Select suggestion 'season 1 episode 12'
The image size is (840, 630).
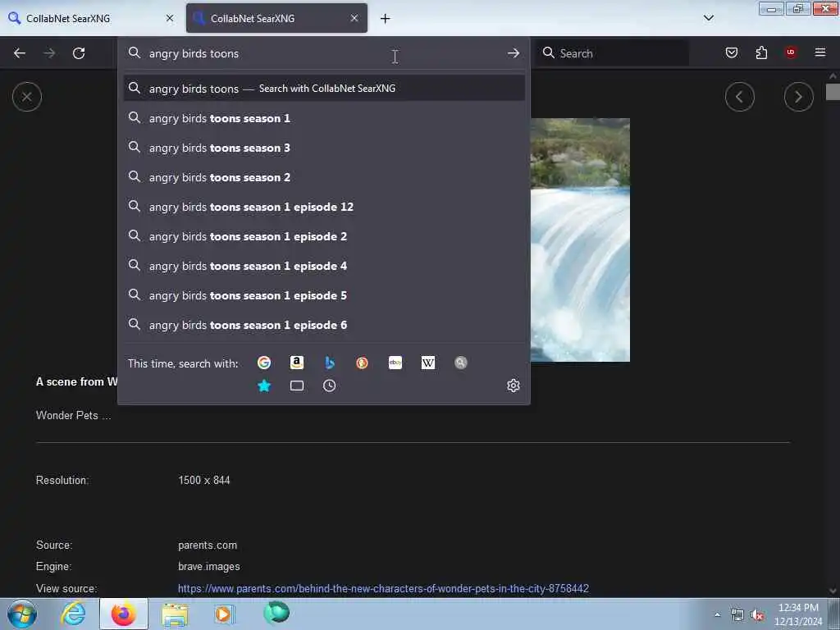(x=324, y=207)
